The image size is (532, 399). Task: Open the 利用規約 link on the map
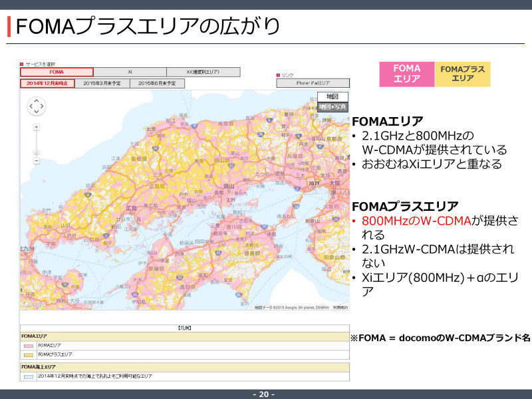click(x=340, y=307)
